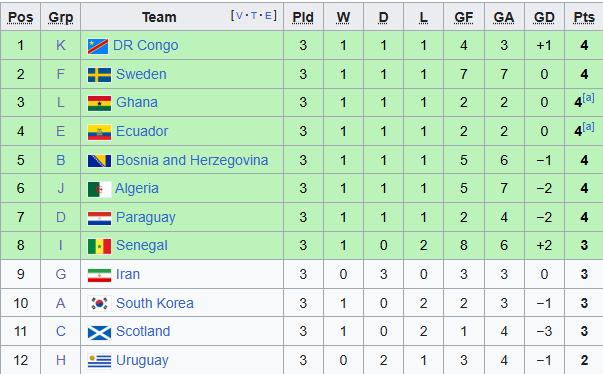Follow the Iran team link
Viewport: 603px width, 374px height.
pyautogui.click(x=128, y=274)
